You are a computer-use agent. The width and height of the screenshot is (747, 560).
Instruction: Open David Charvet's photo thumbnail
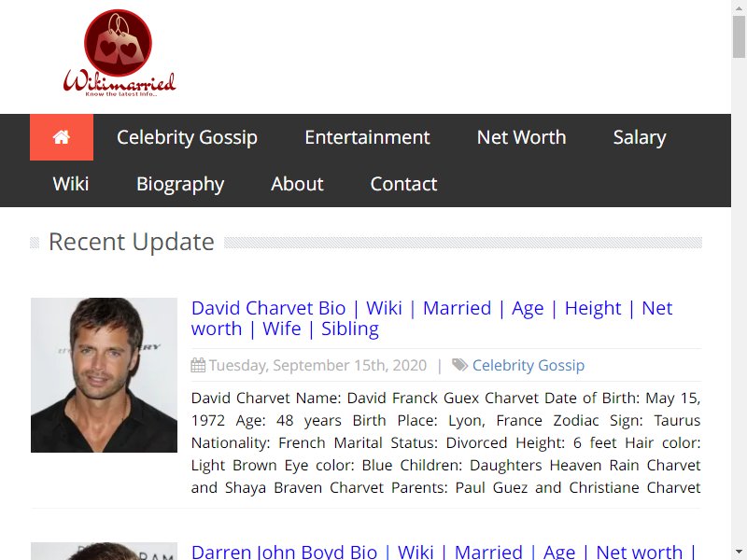tap(104, 375)
